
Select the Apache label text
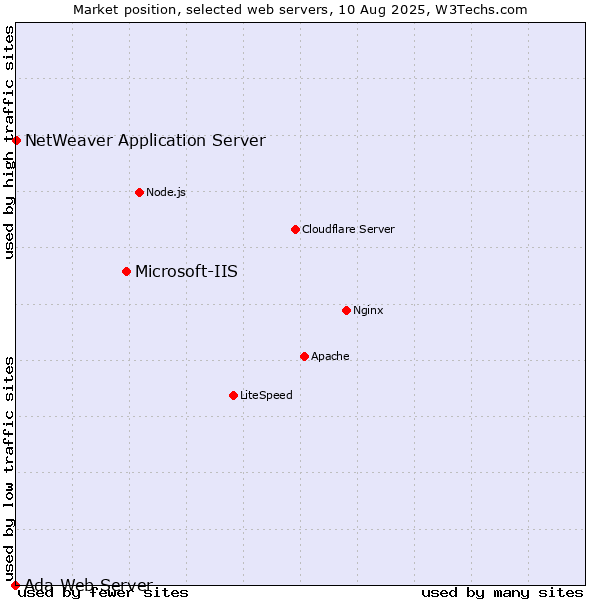tap(330, 356)
